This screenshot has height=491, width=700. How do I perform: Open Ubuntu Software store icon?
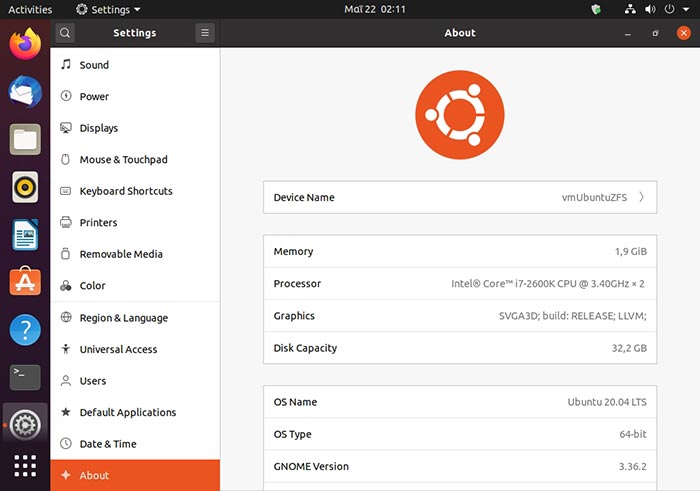click(x=25, y=281)
